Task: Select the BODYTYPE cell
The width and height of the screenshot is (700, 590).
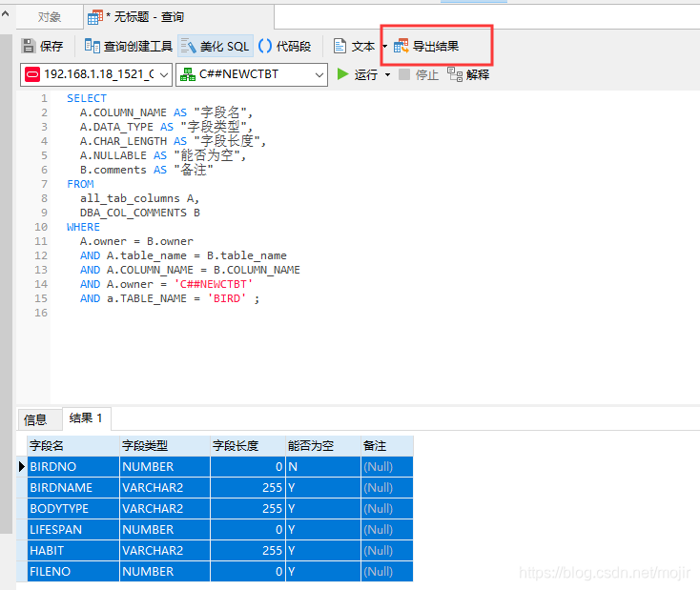Action: [x=73, y=508]
